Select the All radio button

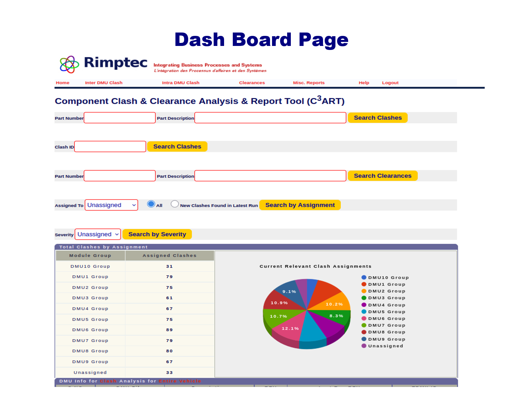click(x=151, y=204)
